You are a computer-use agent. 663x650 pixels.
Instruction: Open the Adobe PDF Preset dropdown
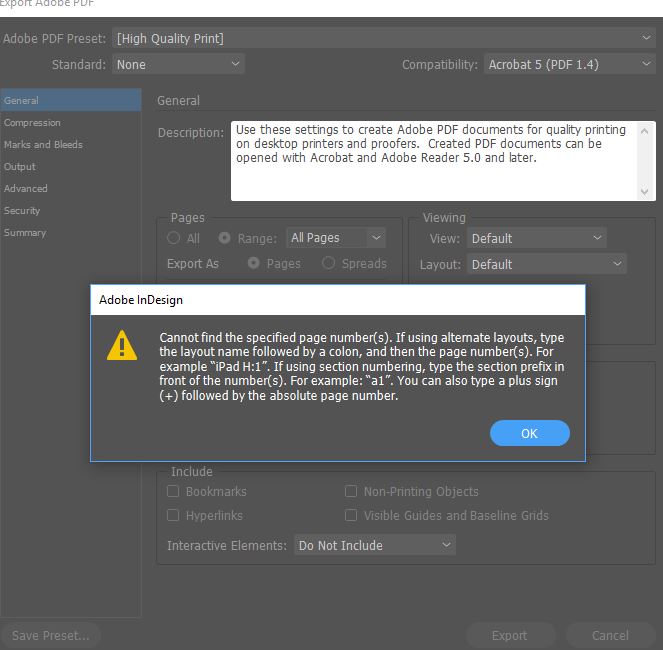click(x=384, y=38)
